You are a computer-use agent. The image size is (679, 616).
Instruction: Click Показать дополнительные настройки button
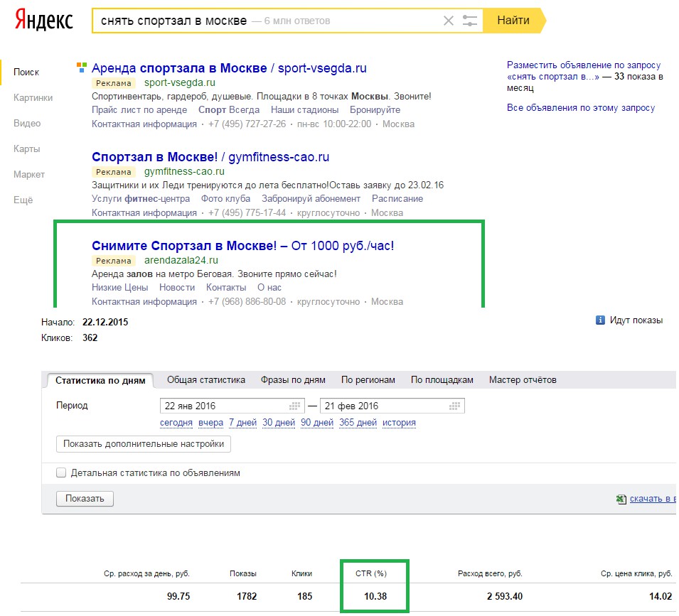144,444
